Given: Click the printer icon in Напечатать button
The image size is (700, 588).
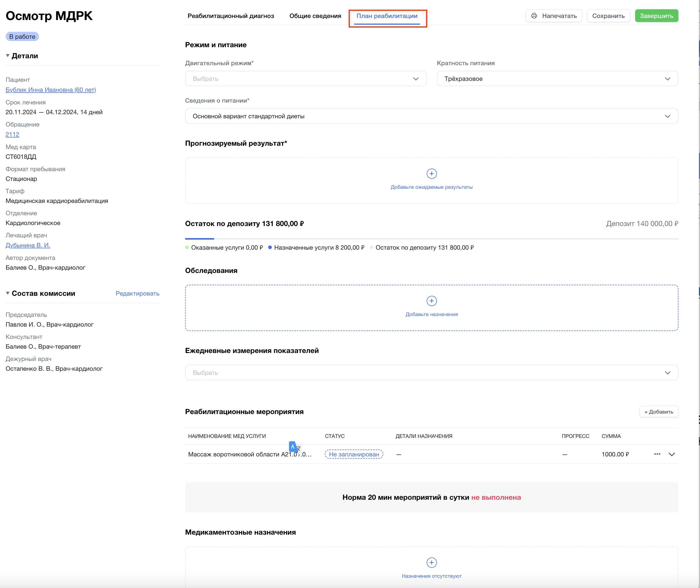Looking at the screenshot, I should click(x=534, y=16).
